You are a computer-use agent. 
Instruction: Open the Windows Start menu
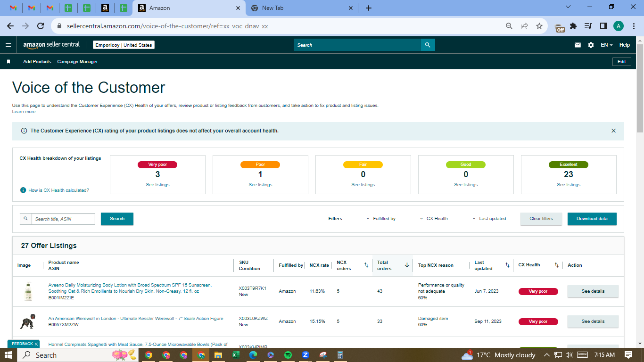[x=8, y=355]
